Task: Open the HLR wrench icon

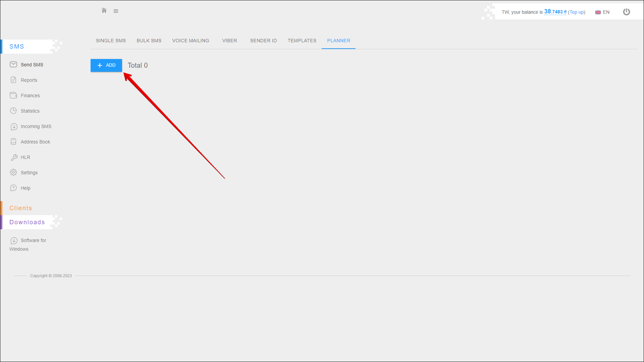Action: coord(14,157)
